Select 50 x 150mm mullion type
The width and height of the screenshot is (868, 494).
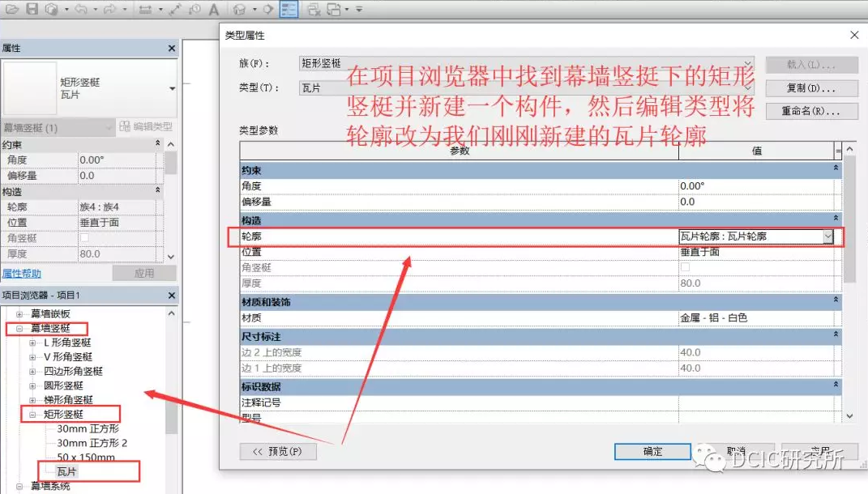click(x=86, y=458)
